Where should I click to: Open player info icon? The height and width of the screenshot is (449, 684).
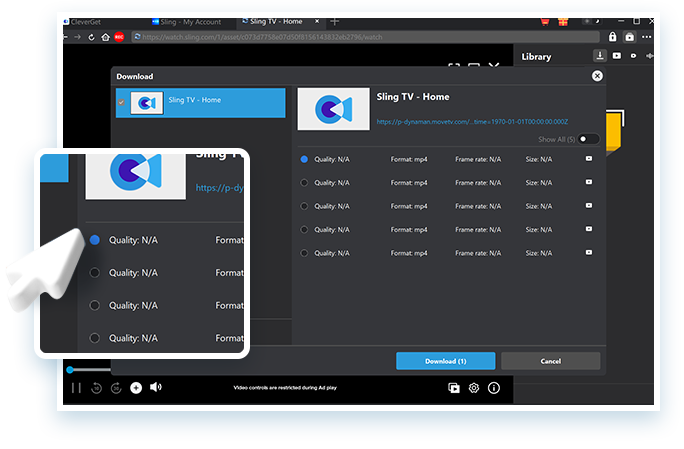point(494,388)
